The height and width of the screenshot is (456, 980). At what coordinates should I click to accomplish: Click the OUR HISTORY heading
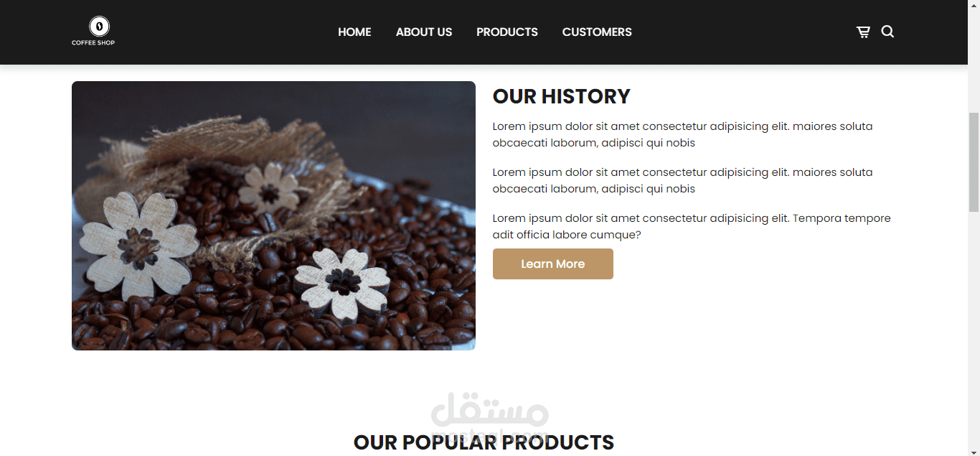point(562,96)
